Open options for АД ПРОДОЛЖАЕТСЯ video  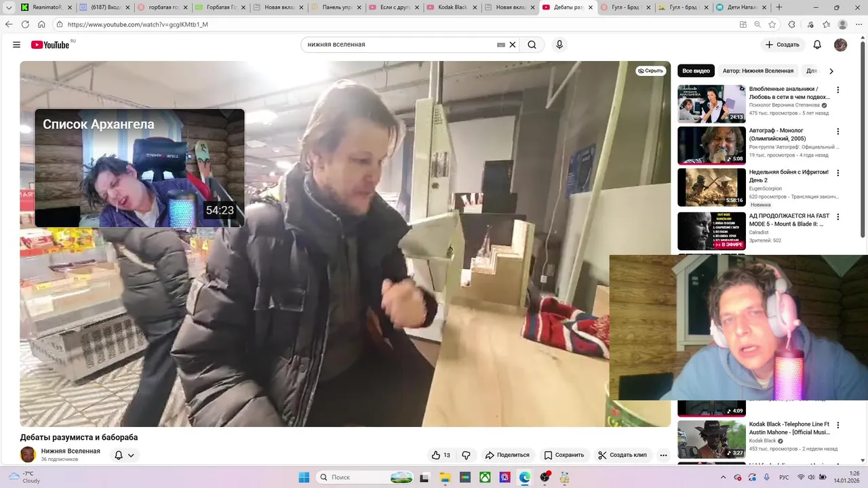pos(837,217)
